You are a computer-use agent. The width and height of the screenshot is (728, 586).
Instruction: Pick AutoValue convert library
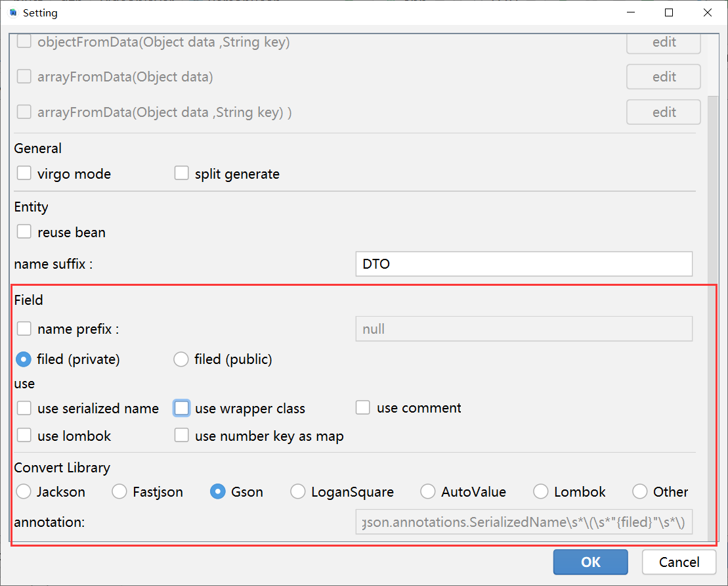click(427, 491)
